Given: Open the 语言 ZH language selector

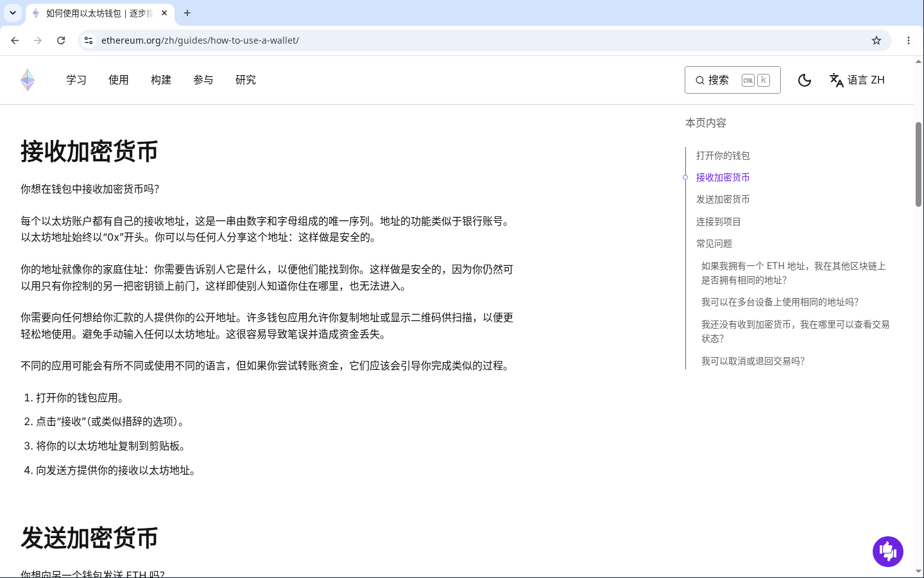Looking at the screenshot, I should (857, 80).
